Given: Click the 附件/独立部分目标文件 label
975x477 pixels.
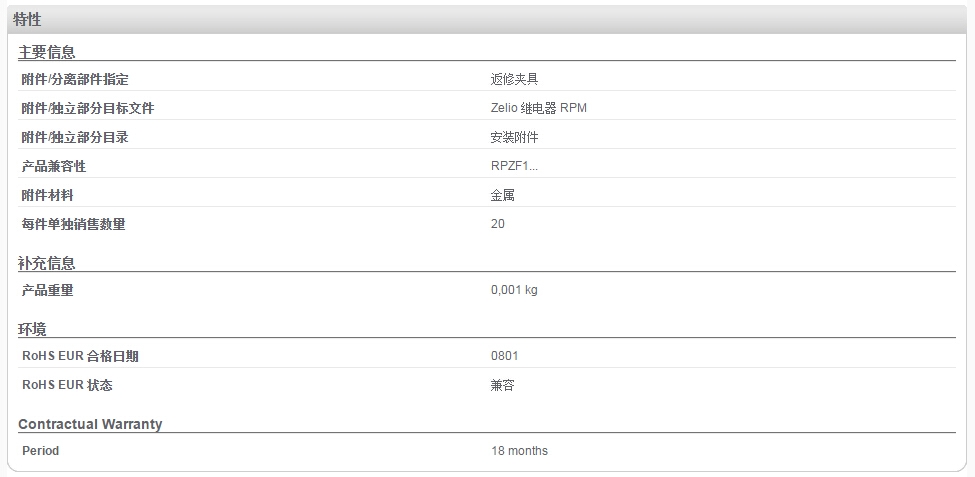Looking at the screenshot, I should click(88, 108).
